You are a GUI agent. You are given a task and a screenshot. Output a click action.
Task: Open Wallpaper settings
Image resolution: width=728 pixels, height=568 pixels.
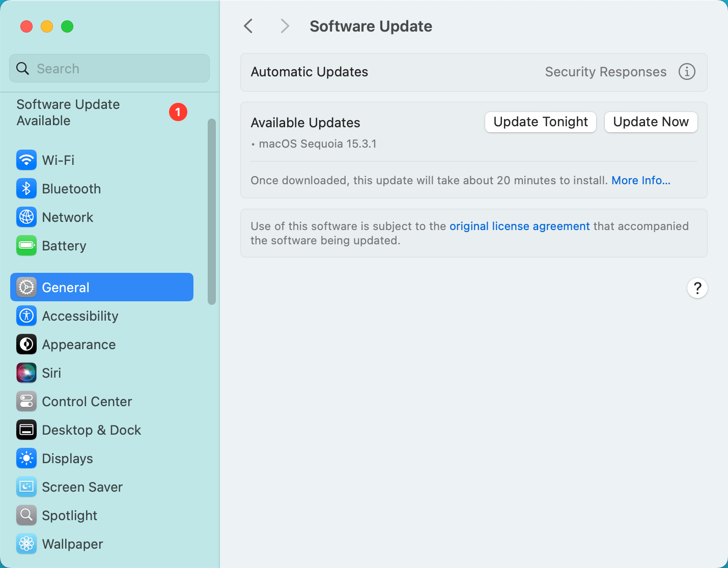(x=72, y=544)
